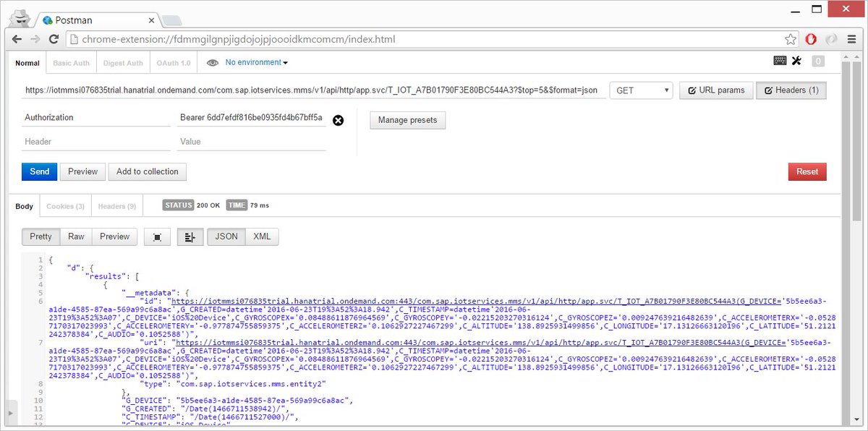Click the Manage presets button
The width and height of the screenshot is (868, 431).
click(407, 120)
